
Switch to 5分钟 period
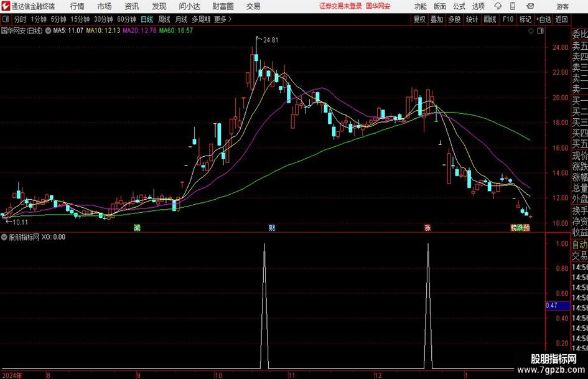[58, 19]
